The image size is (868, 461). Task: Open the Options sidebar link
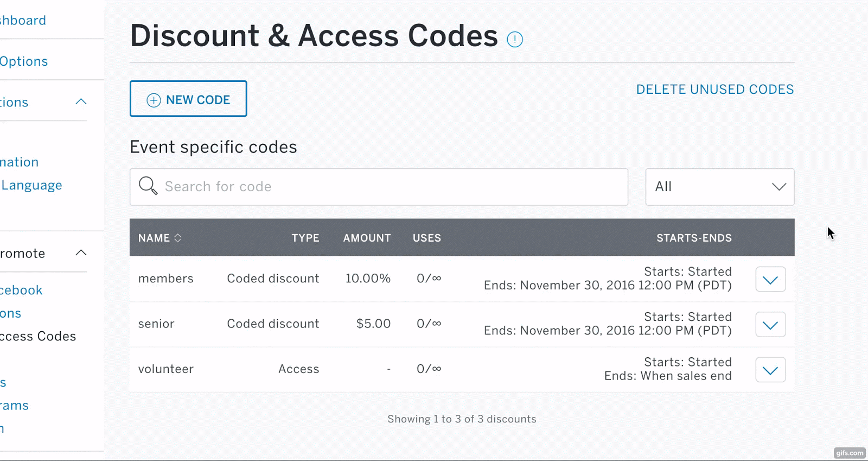(x=24, y=61)
